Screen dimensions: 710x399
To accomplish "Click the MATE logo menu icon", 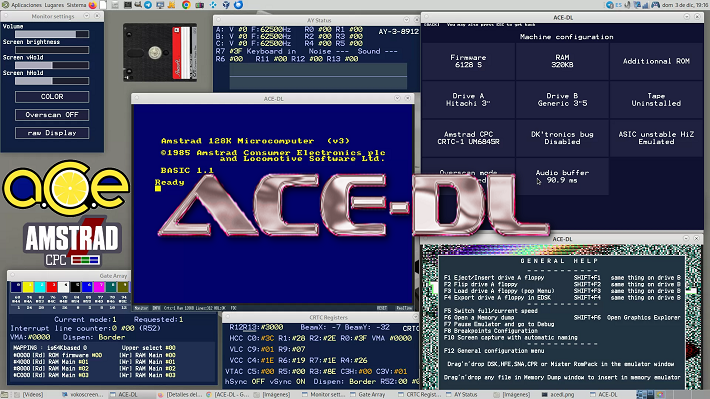I will (5, 5).
